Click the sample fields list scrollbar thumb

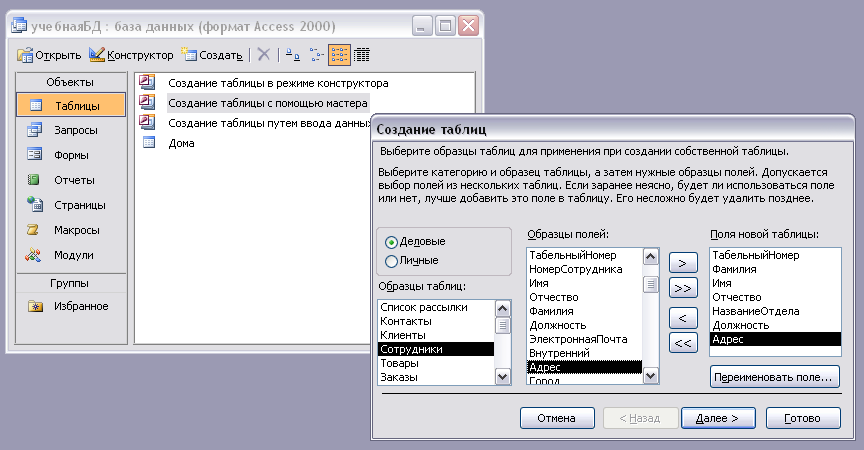pyautogui.click(x=651, y=284)
